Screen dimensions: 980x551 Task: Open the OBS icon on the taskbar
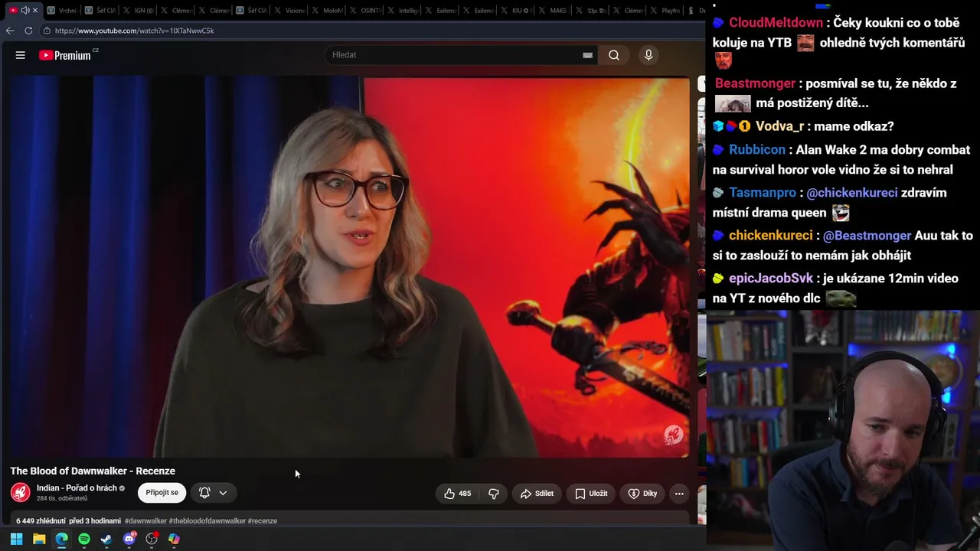tap(152, 539)
